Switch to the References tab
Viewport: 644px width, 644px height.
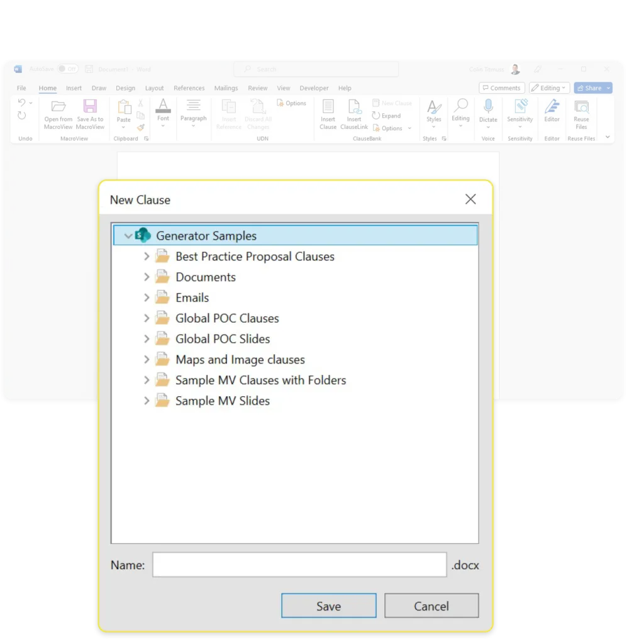pyautogui.click(x=189, y=88)
